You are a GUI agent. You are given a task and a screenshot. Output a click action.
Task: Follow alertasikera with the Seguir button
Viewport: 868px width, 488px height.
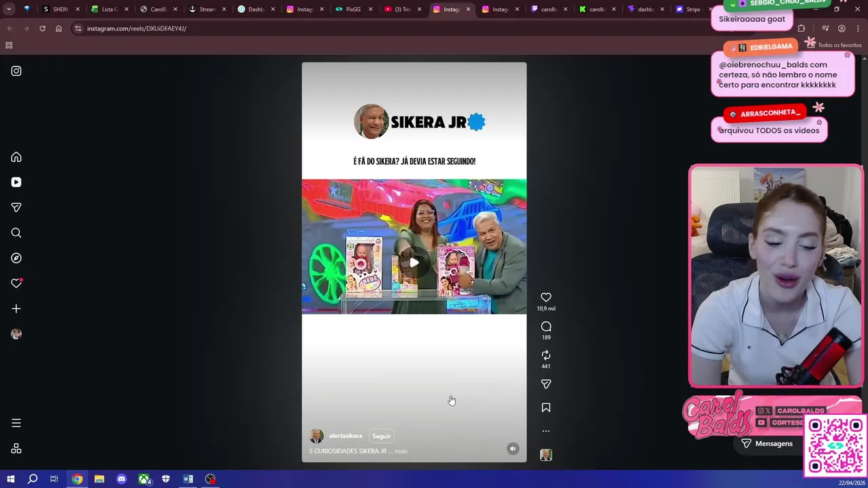[x=381, y=436]
